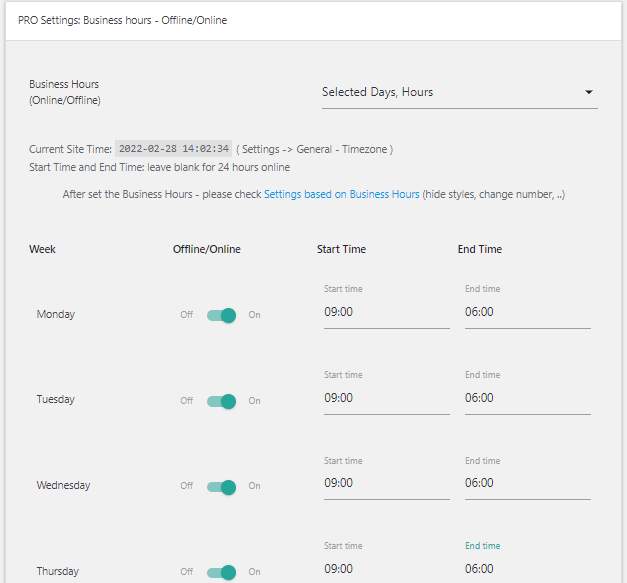Click the PRO Settings panel header
Screen dimensions: 627x583
[x=122, y=20]
